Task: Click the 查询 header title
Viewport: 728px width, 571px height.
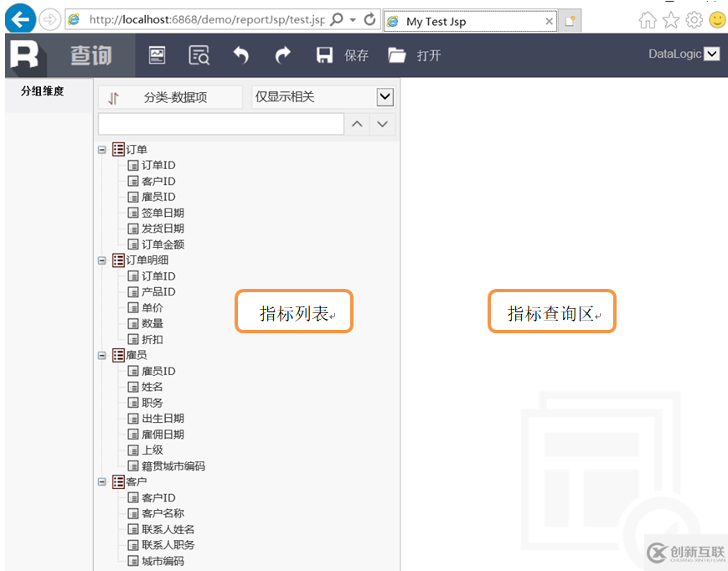Action: (x=91, y=55)
